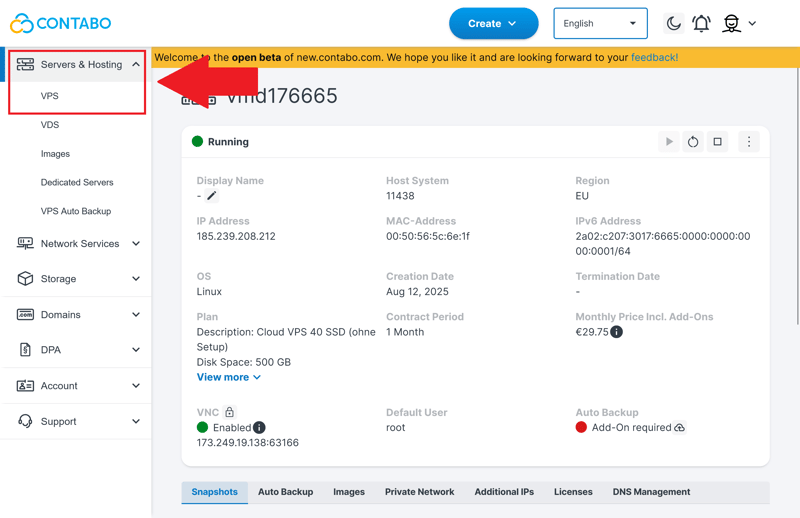Image resolution: width=800 pixels, height=518 pixels.
Task: Open the English language dropdown
Action: [600, 23]
